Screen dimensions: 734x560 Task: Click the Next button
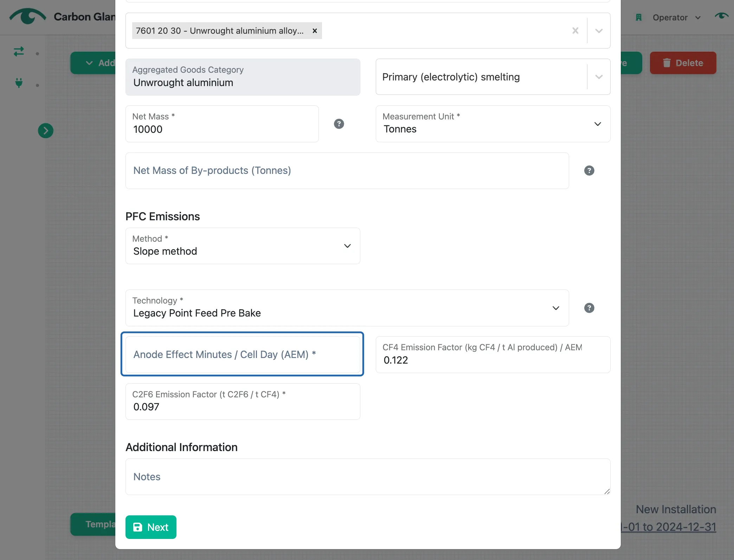coord(151,527)
